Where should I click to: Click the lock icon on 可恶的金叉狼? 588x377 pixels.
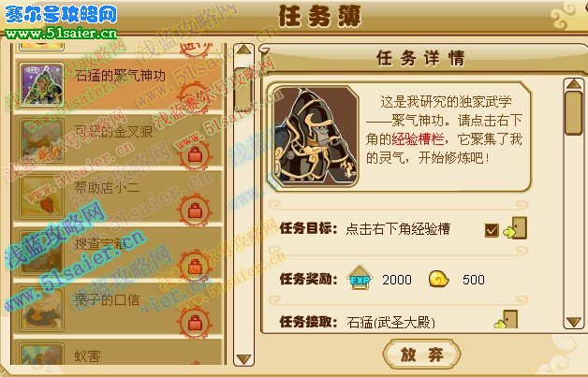pos(195,154)
